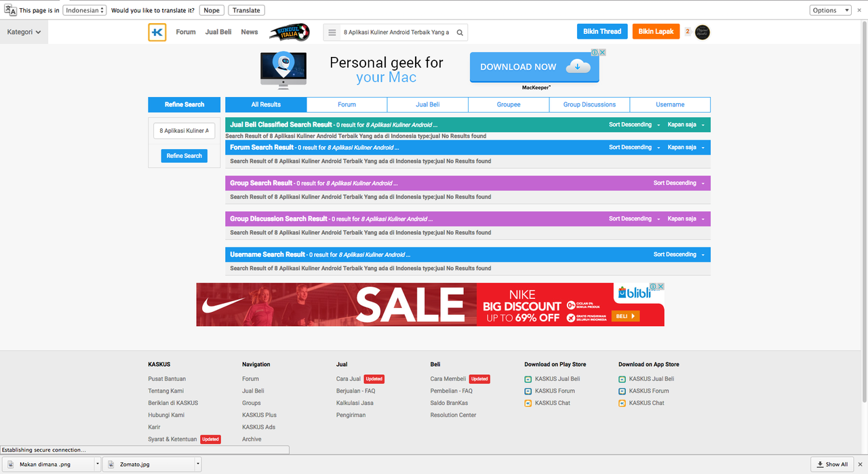The height and width of the screenshot is (474, 868).
Task: Click the browser translate icon
Action: click(10, 10)
